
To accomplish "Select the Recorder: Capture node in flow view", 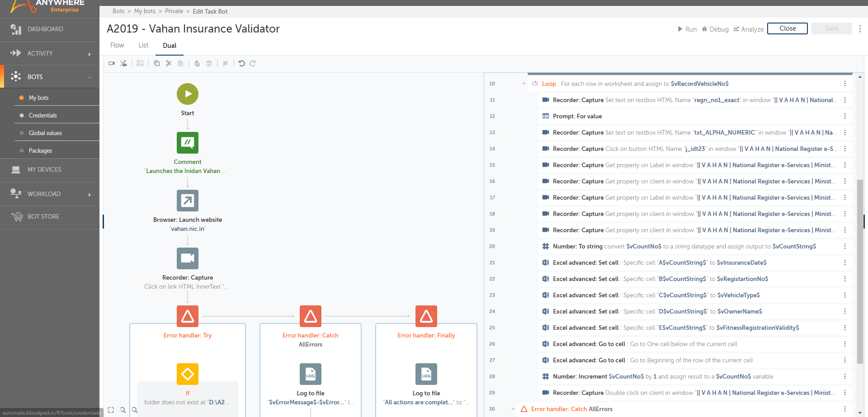I will click(x=188, y=258).
